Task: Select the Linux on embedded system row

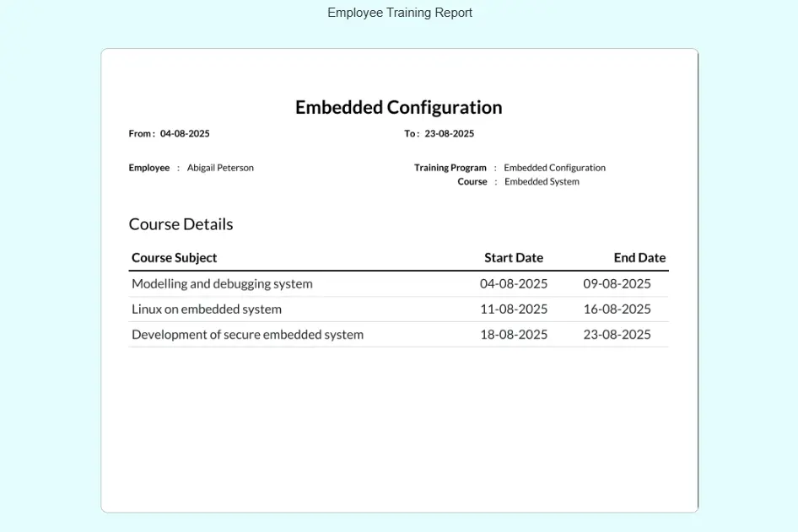Action: click(x=207, y=309)
